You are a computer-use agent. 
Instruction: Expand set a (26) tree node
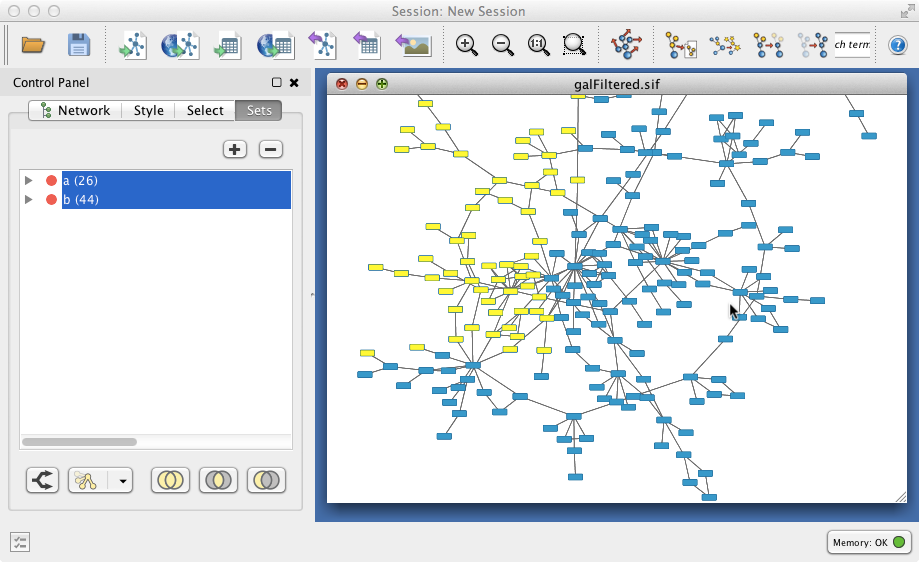pos(29,181)
